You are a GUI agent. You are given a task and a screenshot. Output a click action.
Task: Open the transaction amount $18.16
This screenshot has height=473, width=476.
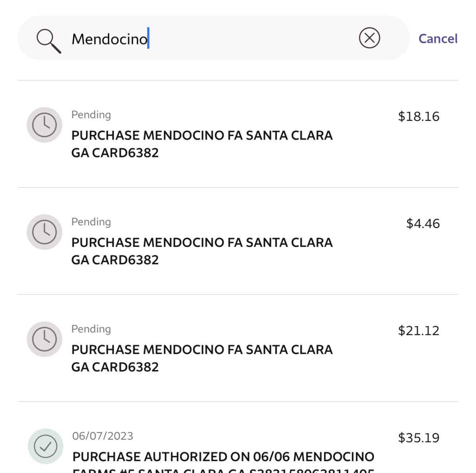pos(418,117)
